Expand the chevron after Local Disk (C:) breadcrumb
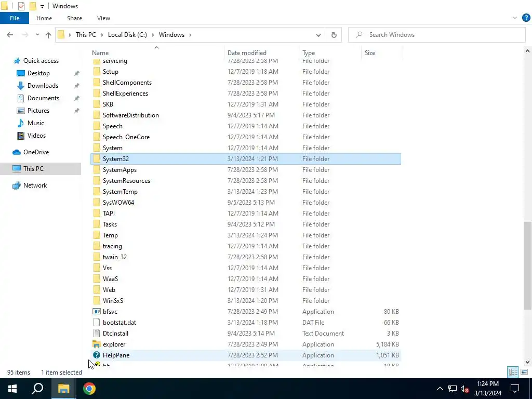The width and height of the screenshot is (532, 399). click(x=153, y=35)
